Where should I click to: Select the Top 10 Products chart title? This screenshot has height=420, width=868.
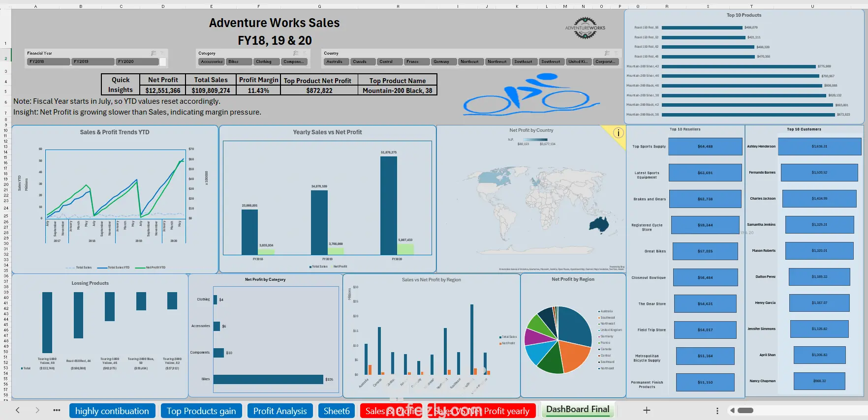744,15
